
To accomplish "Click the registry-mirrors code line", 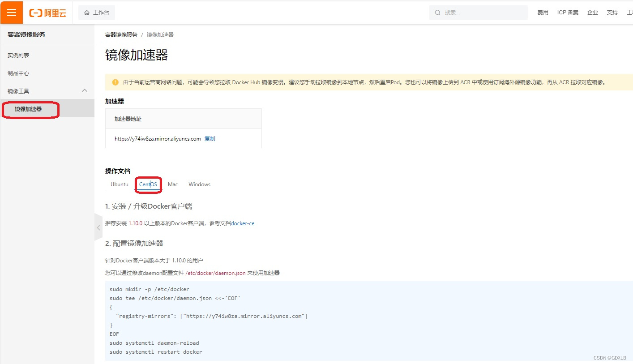I will click(x=212, y=316).
